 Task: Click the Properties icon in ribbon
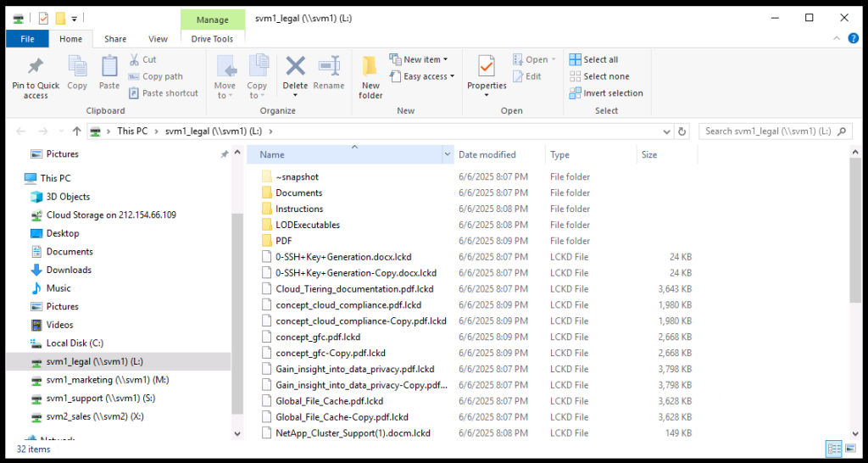(x=487, y=67)
